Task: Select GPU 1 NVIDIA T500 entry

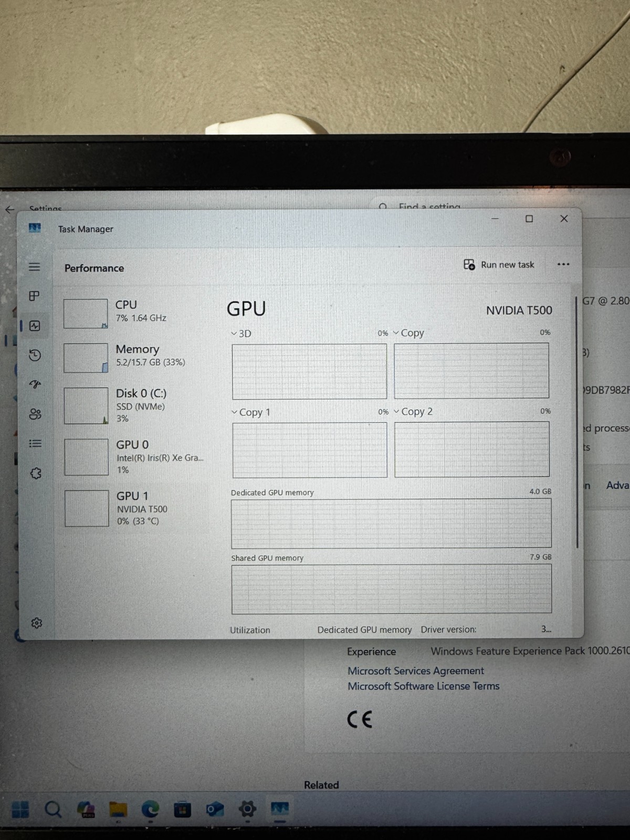Action: tap(135, 508)
